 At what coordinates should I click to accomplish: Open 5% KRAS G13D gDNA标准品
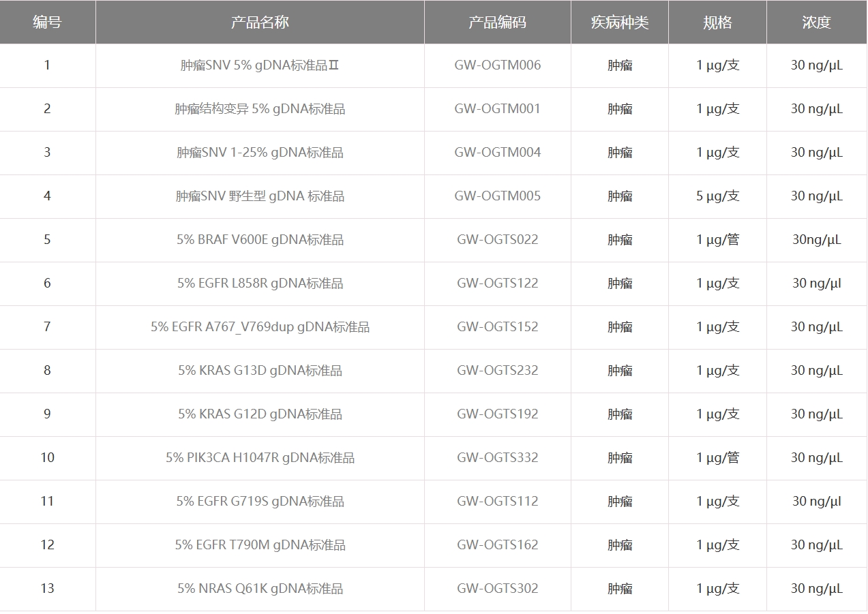(x=260, y=371)
